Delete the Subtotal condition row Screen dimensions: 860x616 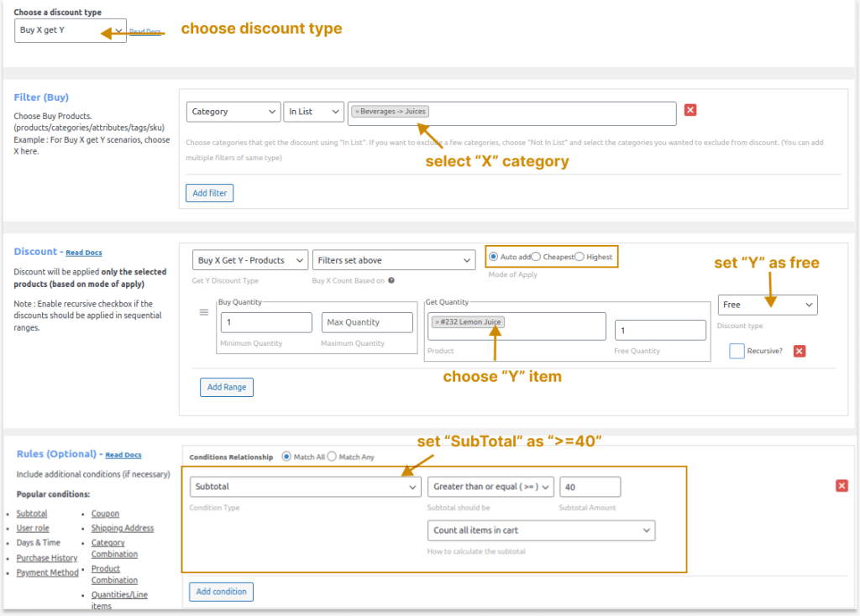coord(841,485)
